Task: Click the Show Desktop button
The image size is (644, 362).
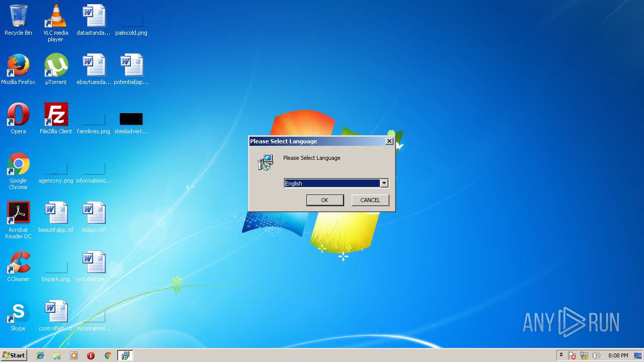Action: (x=638, y=355)
